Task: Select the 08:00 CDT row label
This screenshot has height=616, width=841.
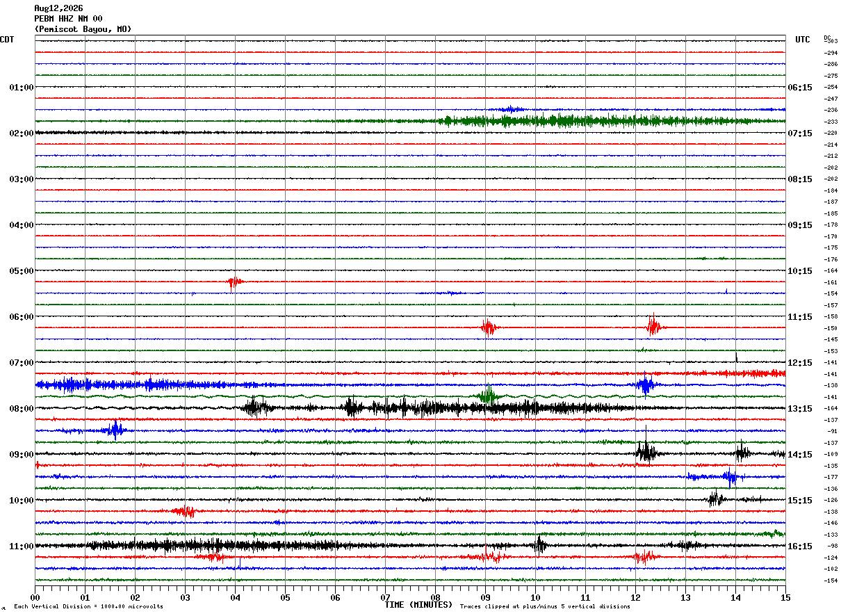Action: point(22,409)
